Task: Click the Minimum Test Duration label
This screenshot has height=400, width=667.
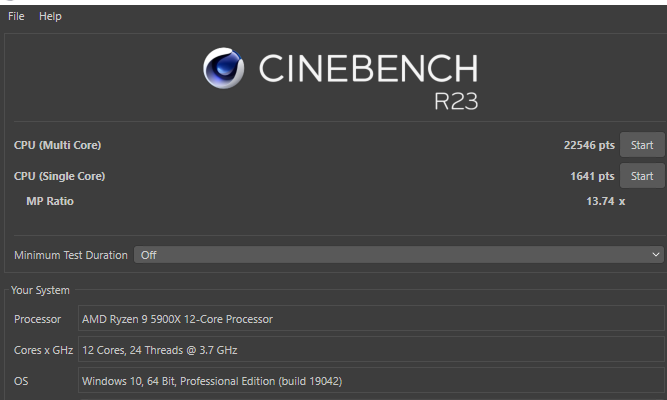Action: (x=71, y=255)
